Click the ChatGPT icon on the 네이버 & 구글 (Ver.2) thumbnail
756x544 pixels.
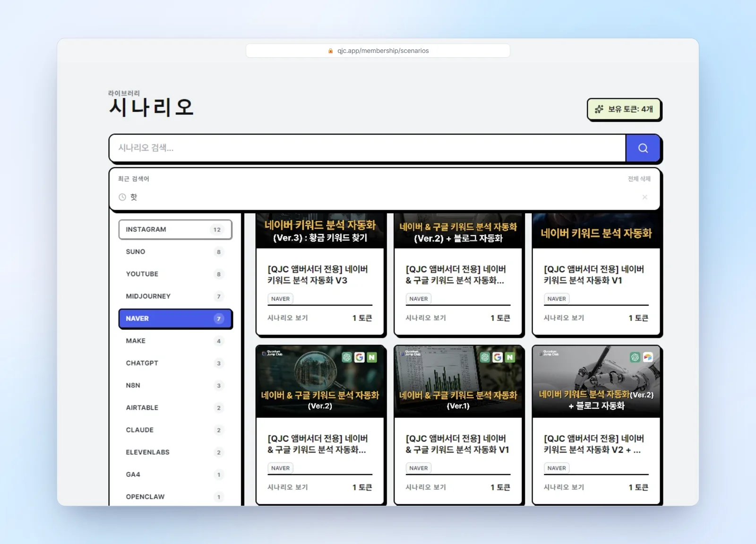pyautogui.click(x=347, y=357)
